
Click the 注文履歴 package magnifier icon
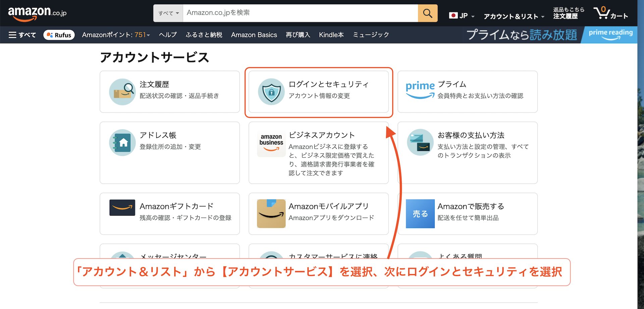(122, 92)
